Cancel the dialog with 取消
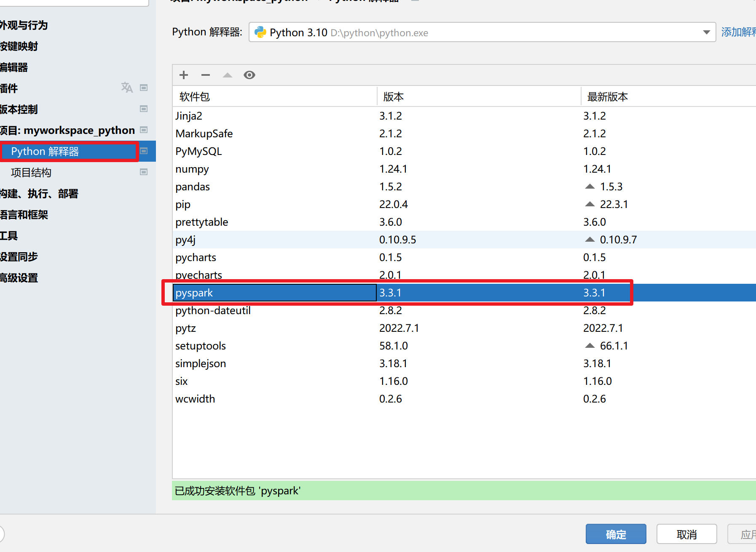 pyautogui.click(x=686, y=534)
